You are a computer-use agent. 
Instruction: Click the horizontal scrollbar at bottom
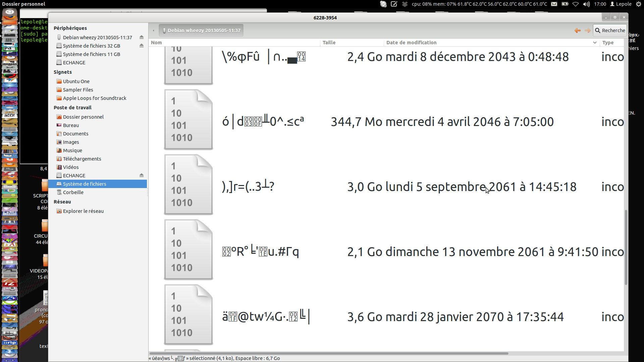pos(329,353)
